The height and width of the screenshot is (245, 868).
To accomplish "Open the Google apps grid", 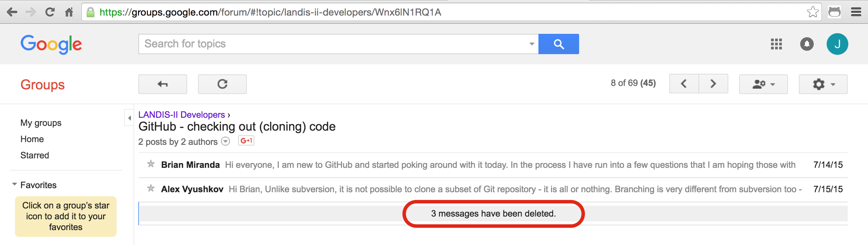I will pos(776,44).
